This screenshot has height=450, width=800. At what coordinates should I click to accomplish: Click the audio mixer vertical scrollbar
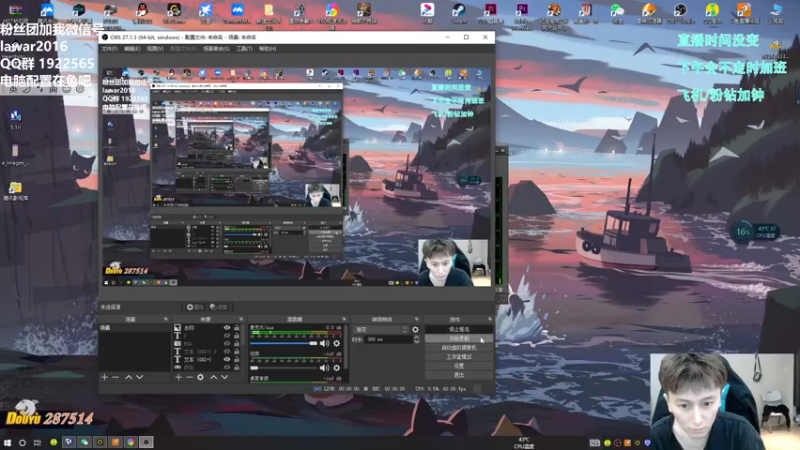(x=345, y=347)
